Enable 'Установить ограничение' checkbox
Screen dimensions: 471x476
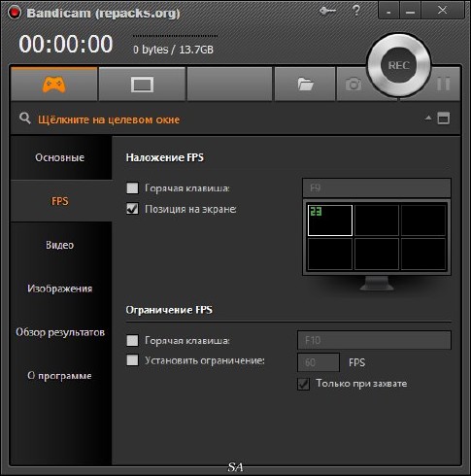(132, 360)
